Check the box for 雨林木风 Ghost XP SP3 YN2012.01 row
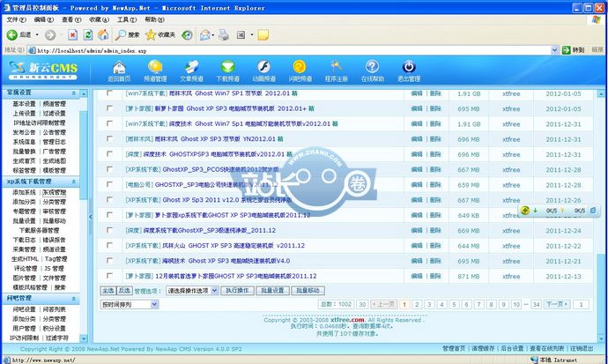The height and width of the screenshot is (364, 608). 109,138
